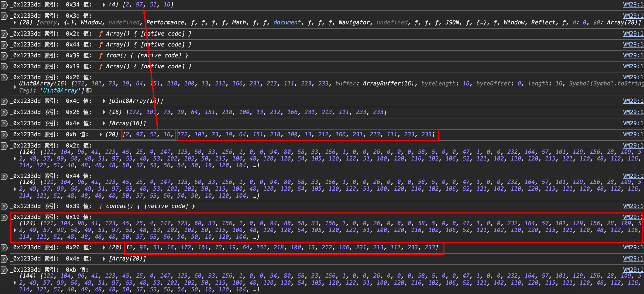644x294 pixels.
Task: Open the VM29:1 link on the concat() row
Action: click(x=633, y=206)
